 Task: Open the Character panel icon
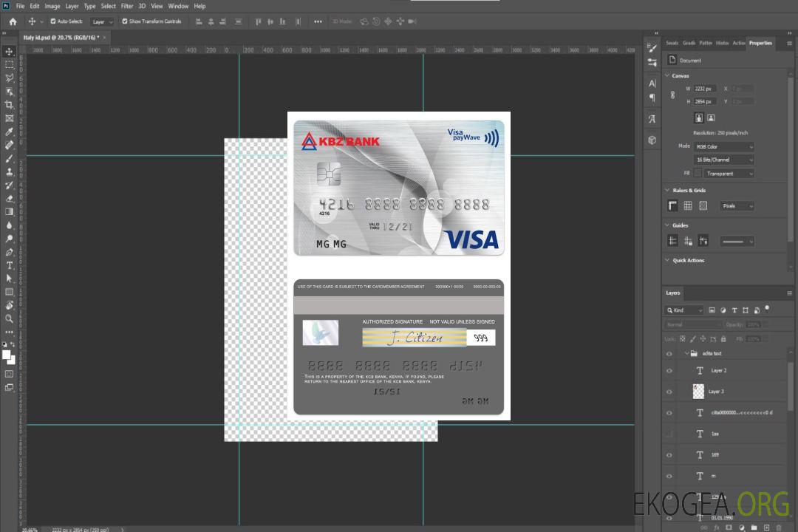tap(652, 83)
